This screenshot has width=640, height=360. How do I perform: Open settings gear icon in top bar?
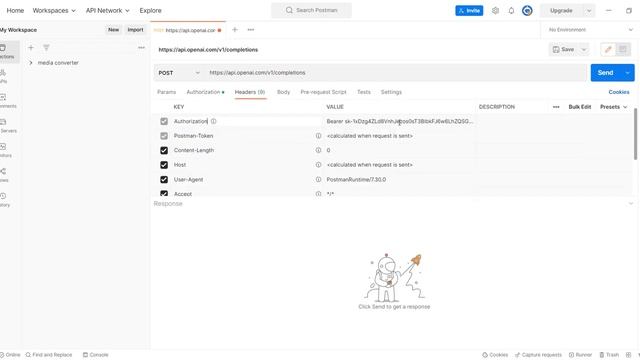tap(495, 11)
